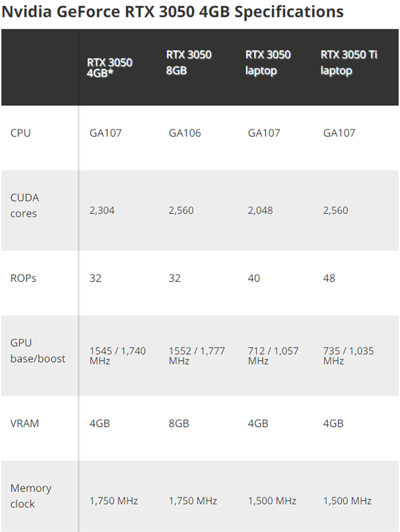Select the RTX 3050 8GB column header
The image size is (400, 532).
click(189, 62)
